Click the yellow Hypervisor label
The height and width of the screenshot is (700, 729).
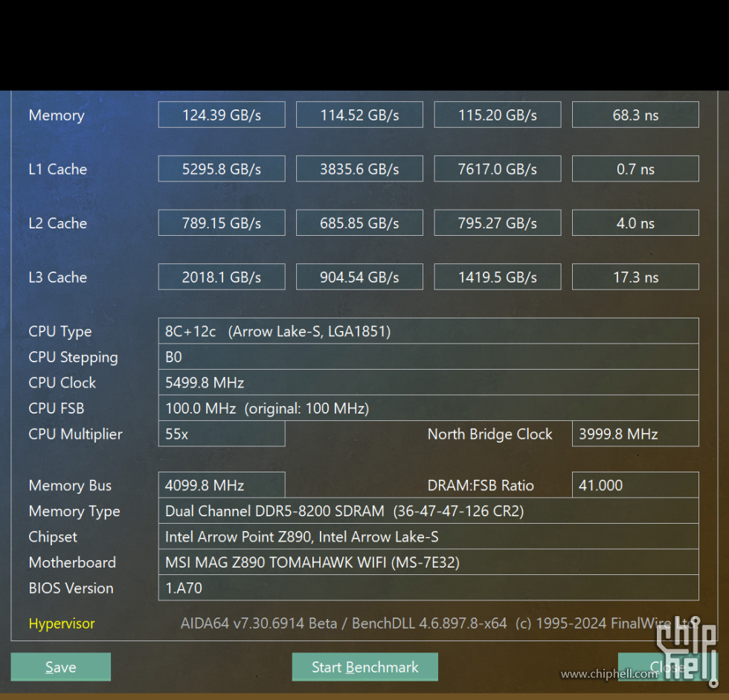tap(61, 623)
